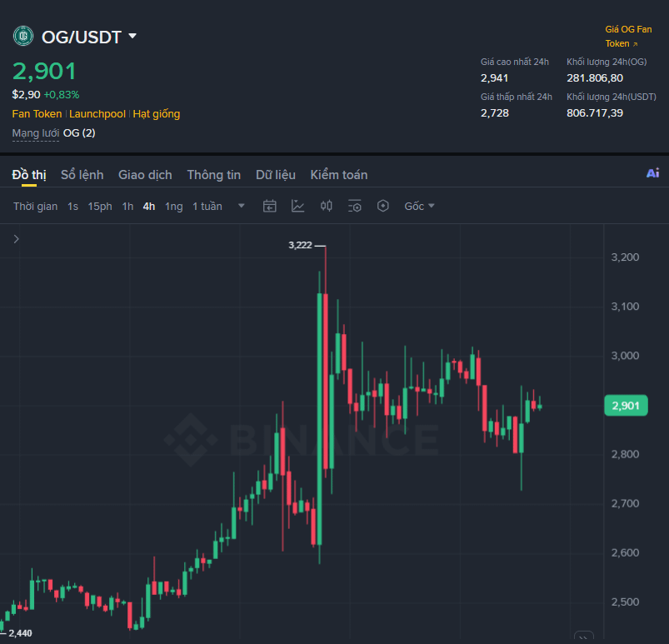Click the Launchpool tag
The width and height of the screenshot is (669, 644).
point(97,114)
